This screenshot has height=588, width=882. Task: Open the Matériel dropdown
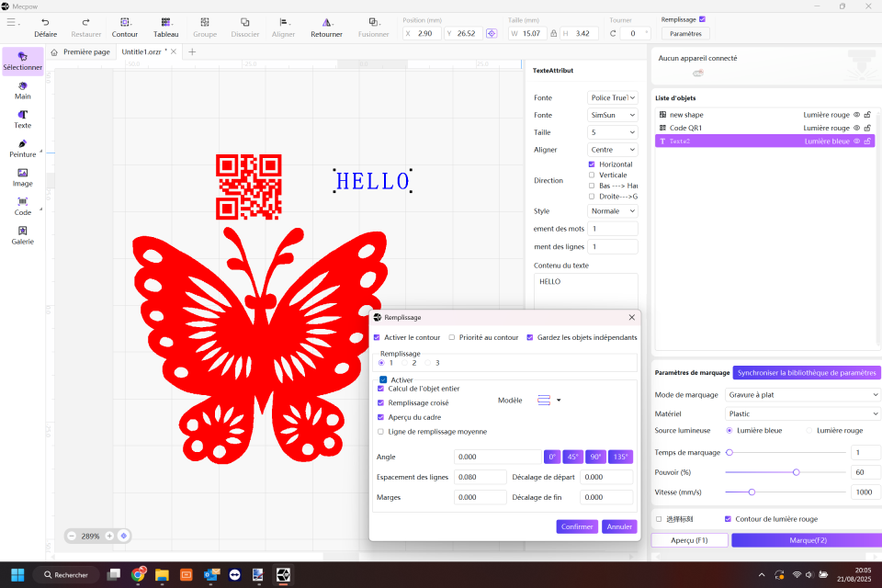click(x=802, y=413)
